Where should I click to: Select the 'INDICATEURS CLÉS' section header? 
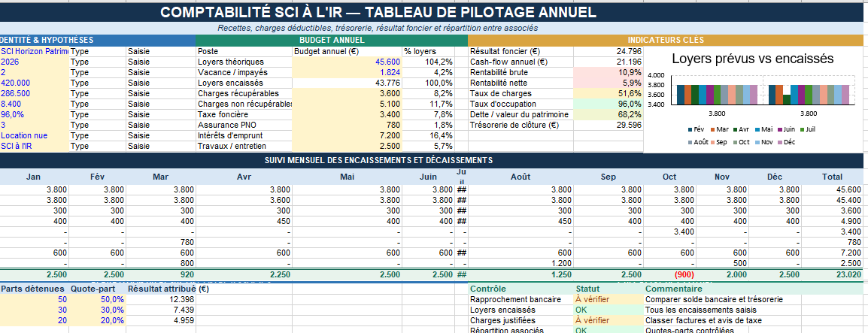(666, 41)
